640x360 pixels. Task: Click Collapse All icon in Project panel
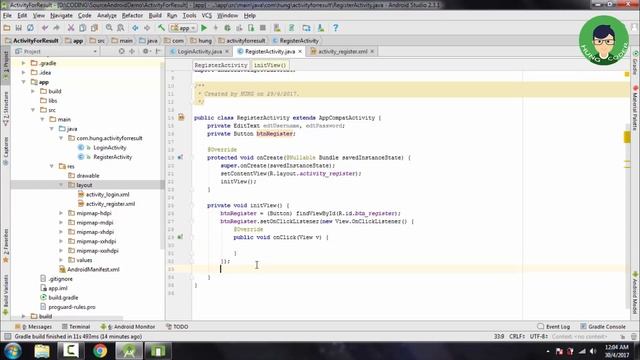coord(132,51)
